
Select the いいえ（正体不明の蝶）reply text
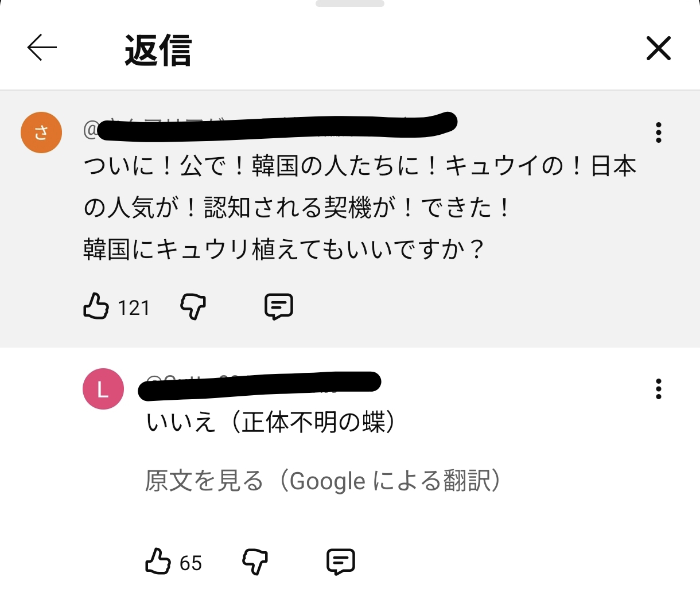tap(271, 423)
